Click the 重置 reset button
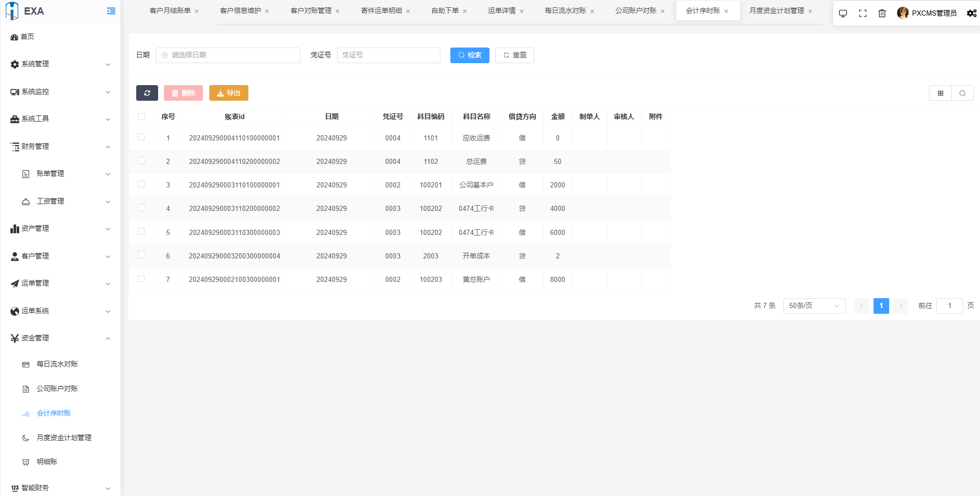Screen dimensions: 980x496 coord(515,55)
